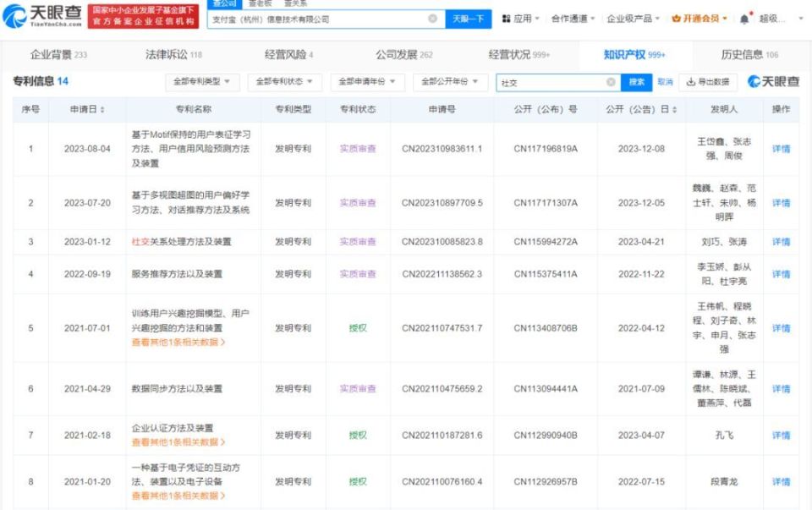The width and height of the screenshot is (812, 510).
Task: Expand 全部专利类型 dropdown filter
Action: coord(202,82)
